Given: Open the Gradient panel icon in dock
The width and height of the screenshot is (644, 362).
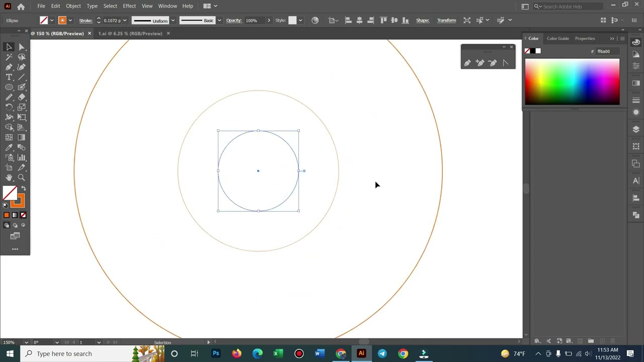Looking at the screenshot, I should (636, 83).
